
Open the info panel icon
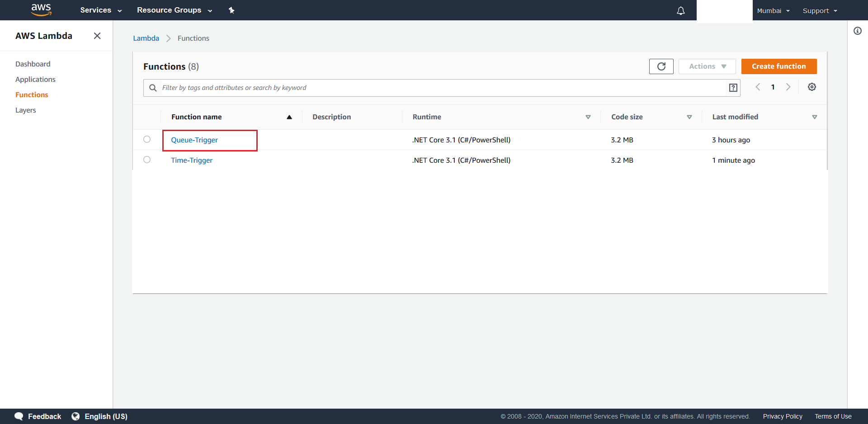(858, 31)
